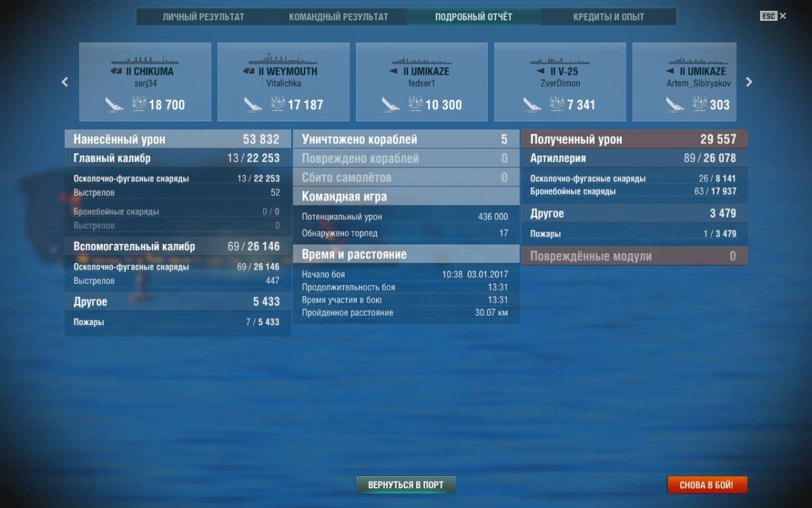Click the sunk ship icon on Artem_Sibiryakov card

675,104
